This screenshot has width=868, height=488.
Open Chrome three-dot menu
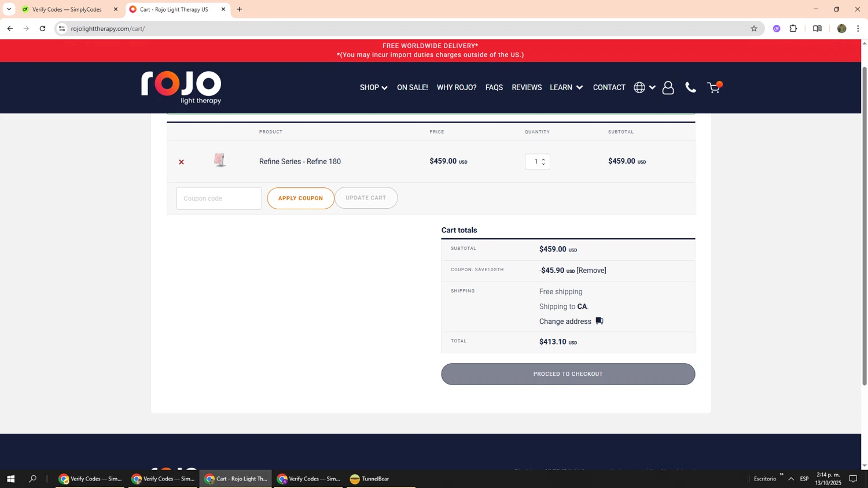(858, 28)
